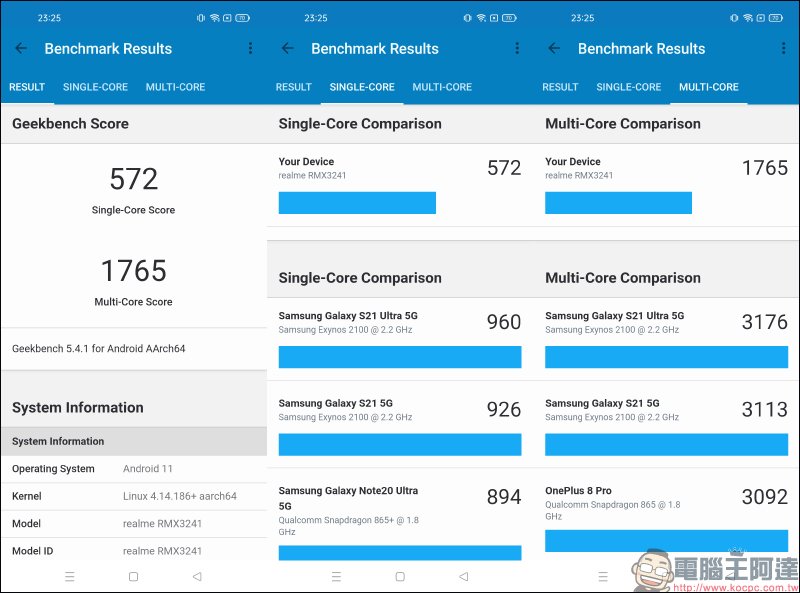800x593 pixels.
Task: Tap the 894 single-core score
Action: tap(504, 497)
